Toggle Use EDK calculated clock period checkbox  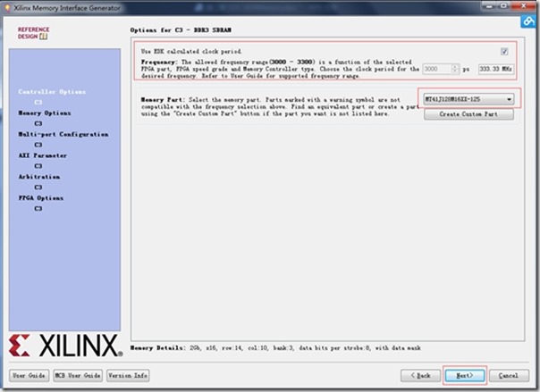point(504,51)
